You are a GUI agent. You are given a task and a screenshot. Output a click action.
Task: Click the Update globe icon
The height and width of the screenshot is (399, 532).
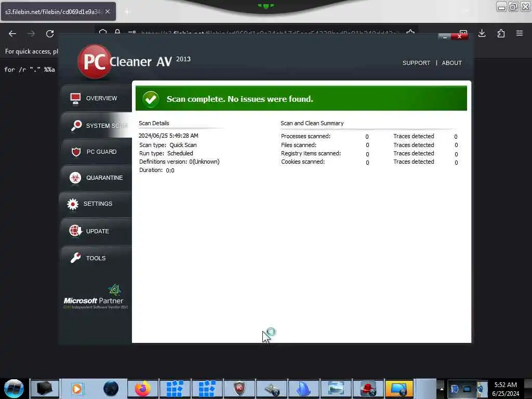(x=75, y=231)
